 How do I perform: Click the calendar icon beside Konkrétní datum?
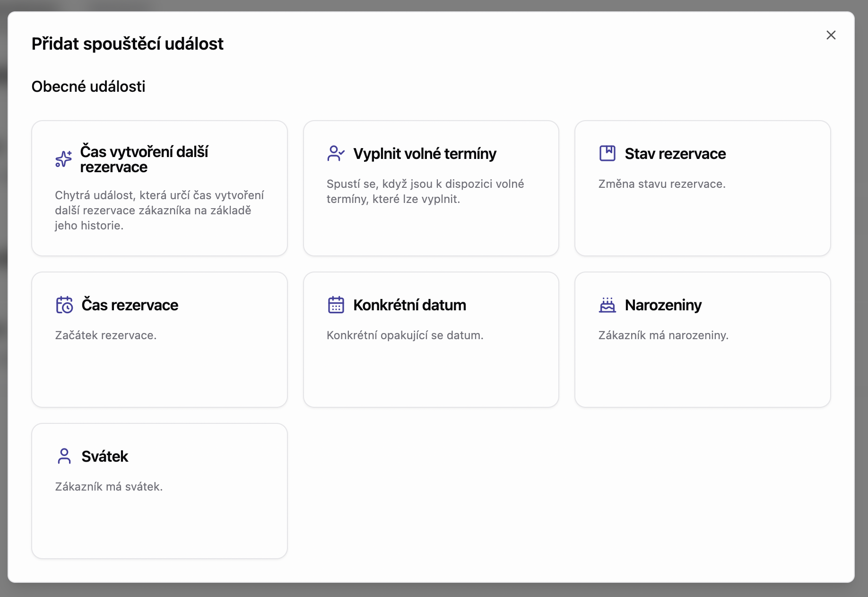tap(336, 305)
